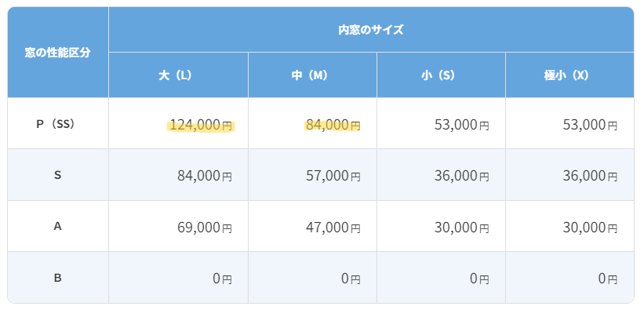Click the 中（M） column header
644x310 pixels.
312,75
